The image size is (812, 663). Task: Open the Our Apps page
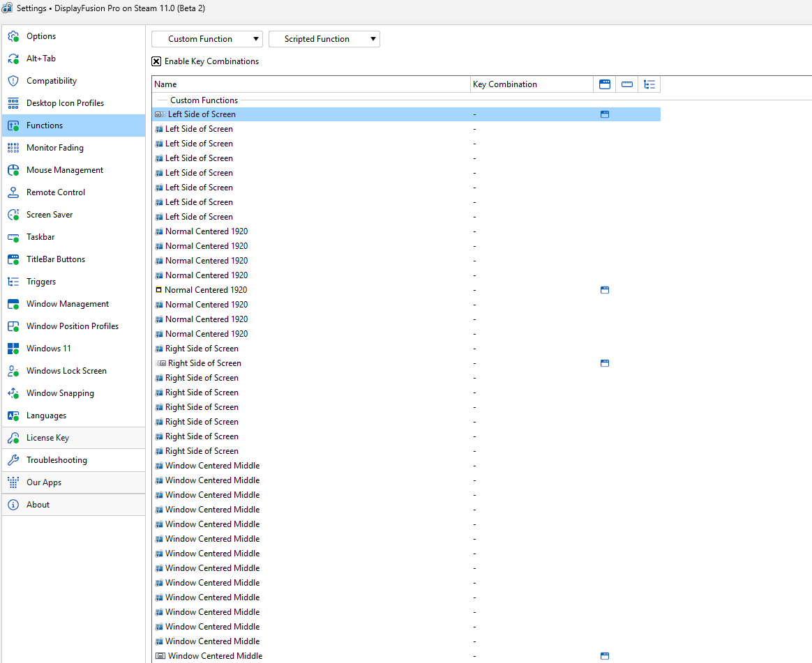click(73, 482)
